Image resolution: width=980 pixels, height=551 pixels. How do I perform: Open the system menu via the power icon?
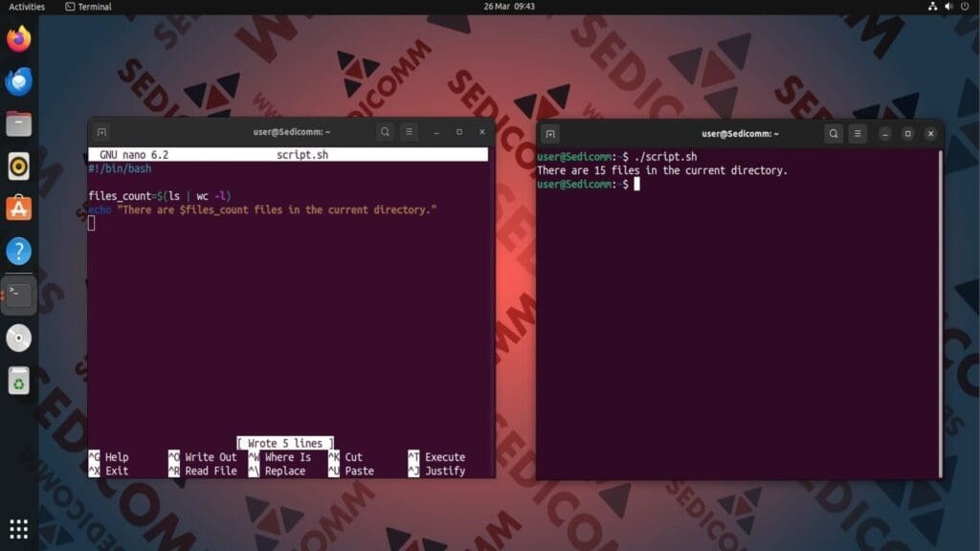pyautogui.click(x=966, y=7)
